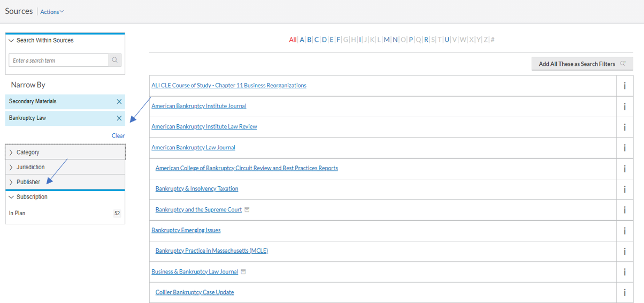The height and width of the screenshot is (303, 644).
Task: Remove the Secondary Materials filter with its X
Action: pyautogui.click(x=119, y=102)
